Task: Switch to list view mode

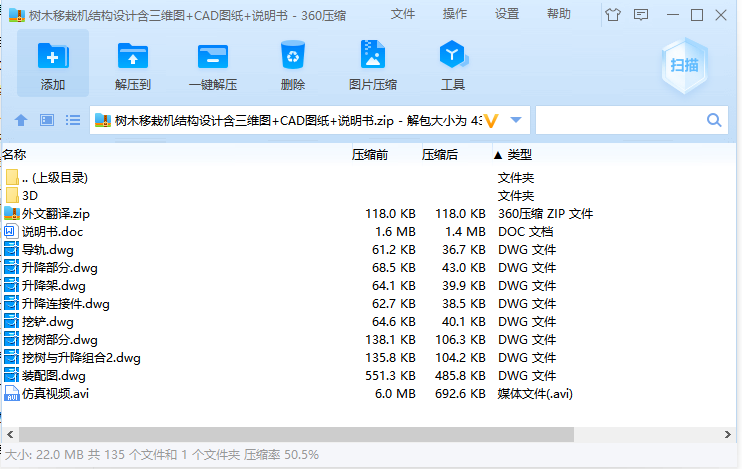Action: pos(73,120)
